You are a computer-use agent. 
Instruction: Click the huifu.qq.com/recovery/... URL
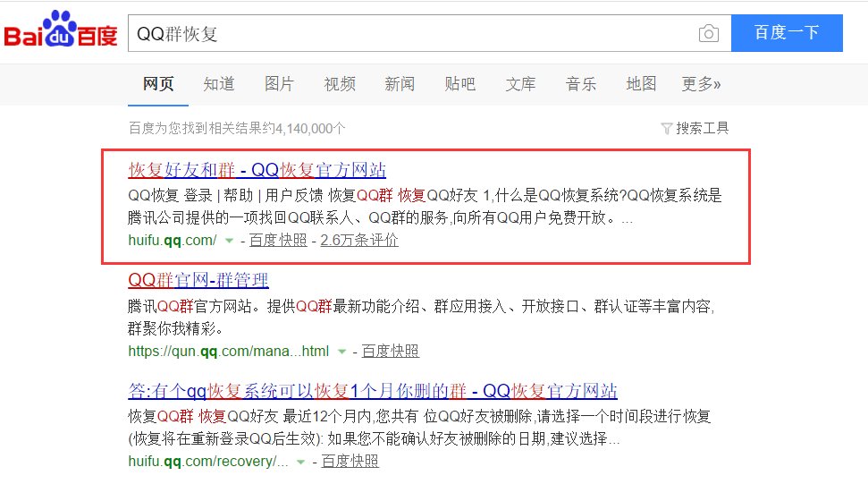tap(208, 462)
